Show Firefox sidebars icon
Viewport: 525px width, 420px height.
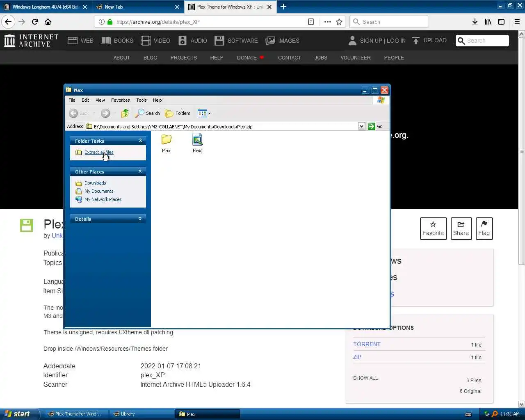click(501, 22)
